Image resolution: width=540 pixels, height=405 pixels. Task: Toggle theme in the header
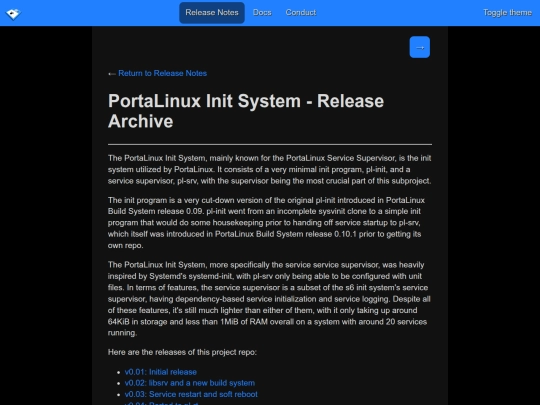[x=507, y=13]
